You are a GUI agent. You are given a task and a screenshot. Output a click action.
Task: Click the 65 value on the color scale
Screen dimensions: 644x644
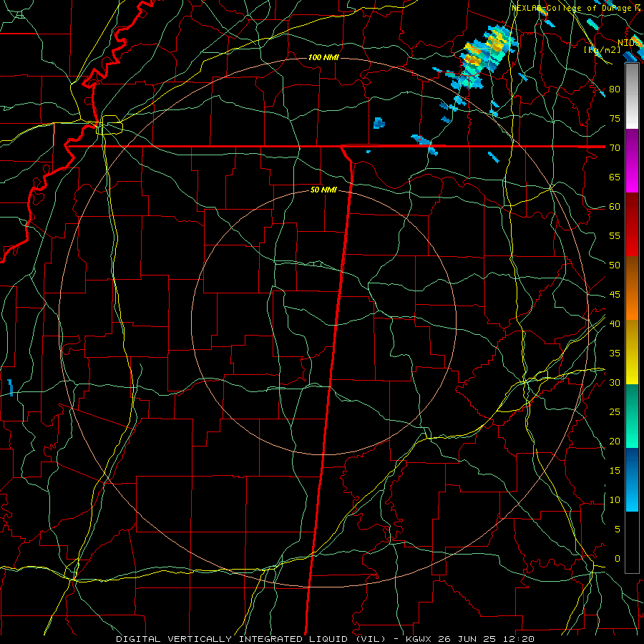[615, 177]
